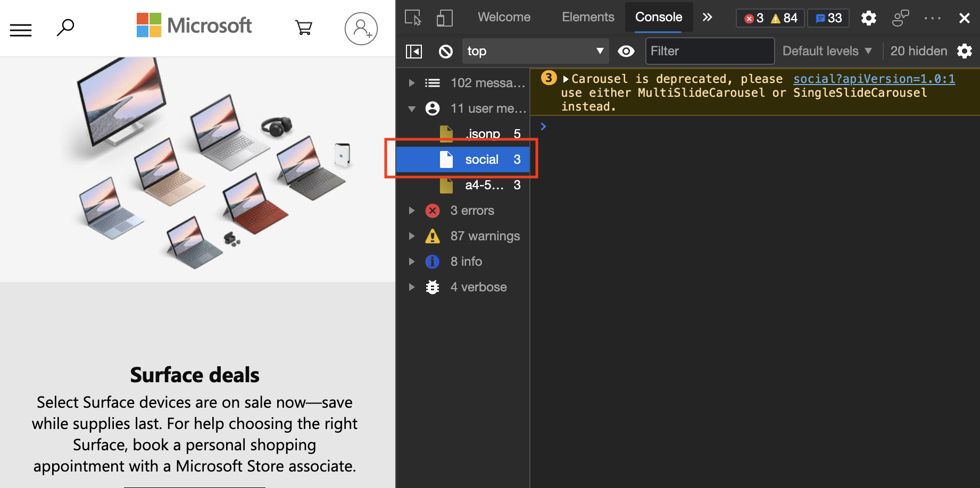Open the Microsoft hamburger menu
Image resolution: width=980 pixels, height=488 pixels.
21,30
